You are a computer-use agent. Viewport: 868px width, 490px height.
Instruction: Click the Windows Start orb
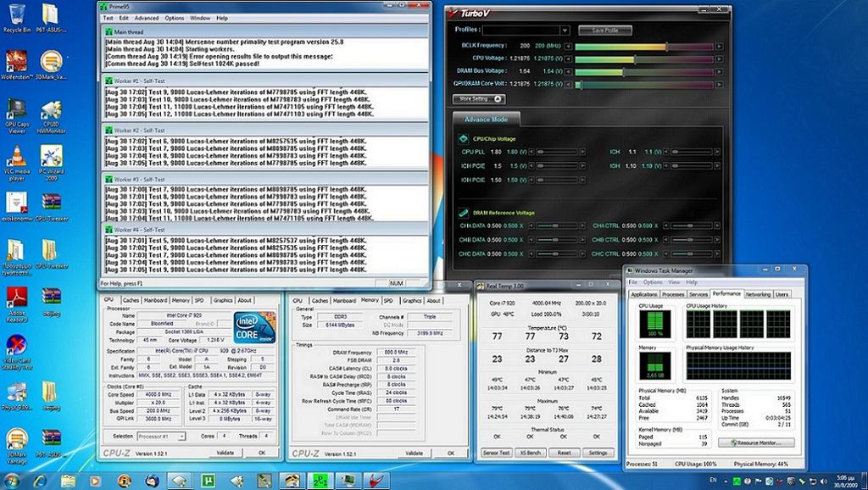pyautogui.click(x=12, y=480)
